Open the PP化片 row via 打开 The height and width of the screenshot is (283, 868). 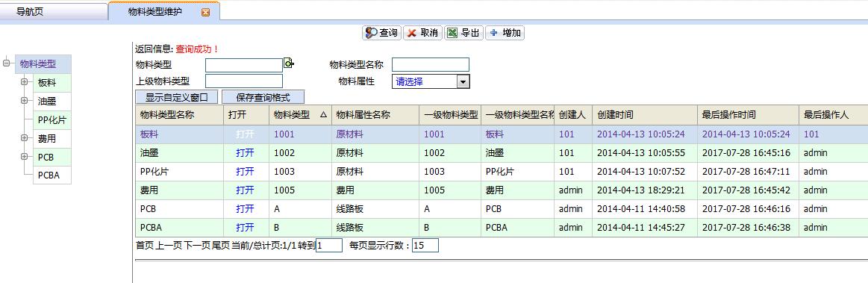(246, 172)
